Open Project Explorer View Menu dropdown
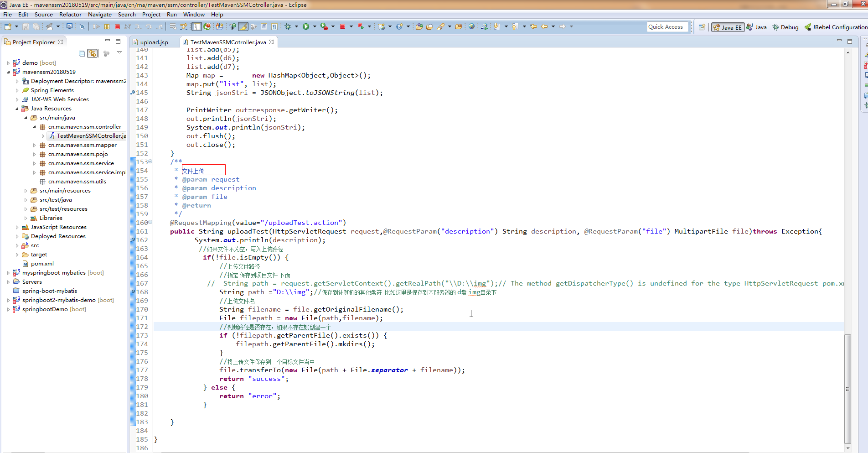868x453 pixels. pos(119,53)
